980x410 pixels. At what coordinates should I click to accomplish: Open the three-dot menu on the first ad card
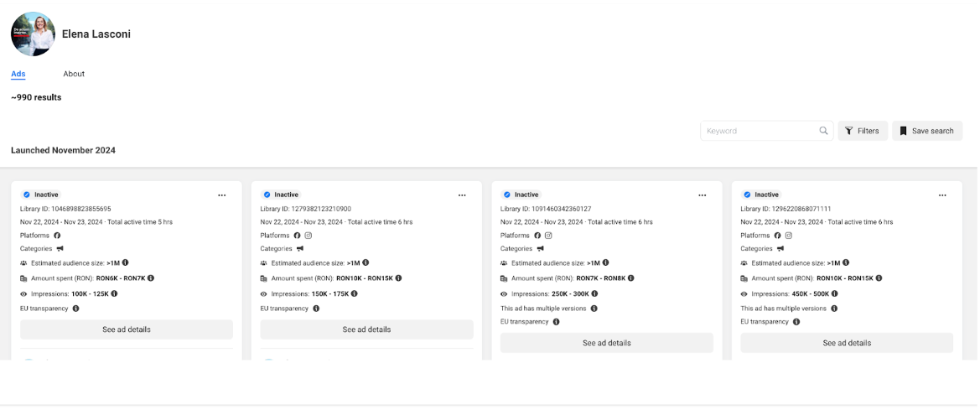(222, 195)
